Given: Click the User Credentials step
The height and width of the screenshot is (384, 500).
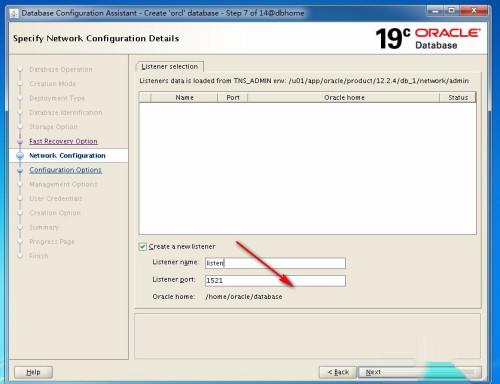Looking at the screenshot, I should point(56,199).
